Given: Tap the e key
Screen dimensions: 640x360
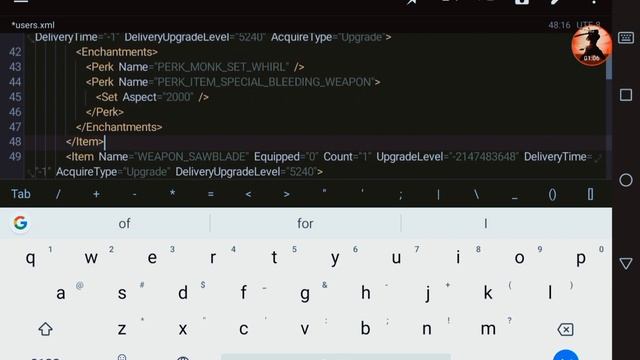Looking at the screenshot, I should 152,258.
